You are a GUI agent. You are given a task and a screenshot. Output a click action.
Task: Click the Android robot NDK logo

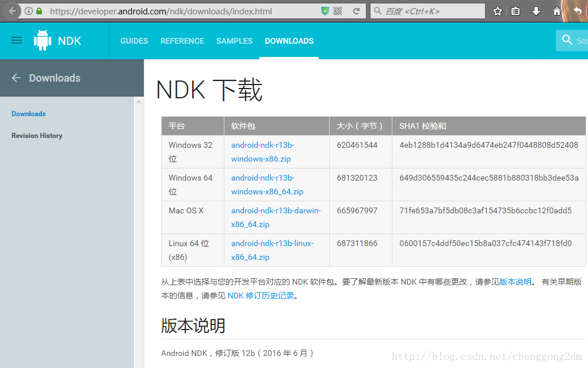[x=43, y=40]
